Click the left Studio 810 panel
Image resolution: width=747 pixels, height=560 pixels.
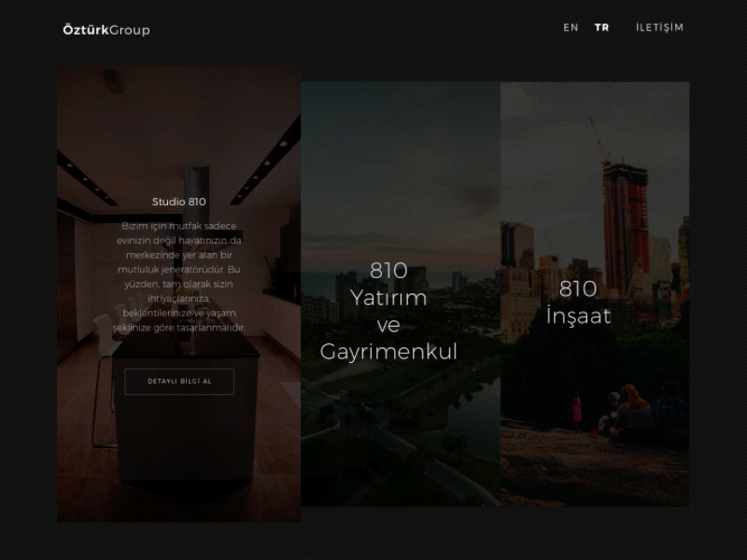[179, 299]
